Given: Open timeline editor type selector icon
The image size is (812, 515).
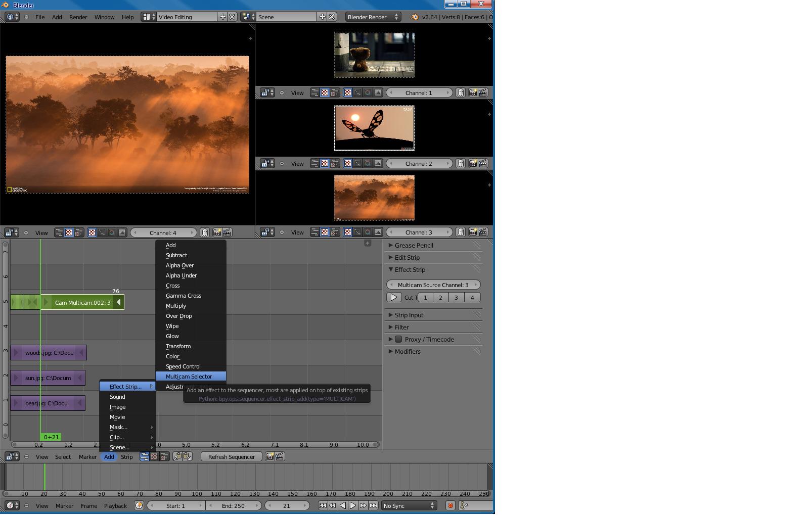Looking at the screenshot, I should pyautogui.click(x=12, y=505).
